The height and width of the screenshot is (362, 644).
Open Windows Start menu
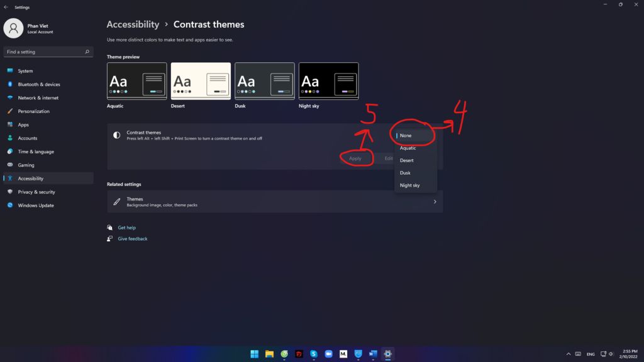[255, 354]
